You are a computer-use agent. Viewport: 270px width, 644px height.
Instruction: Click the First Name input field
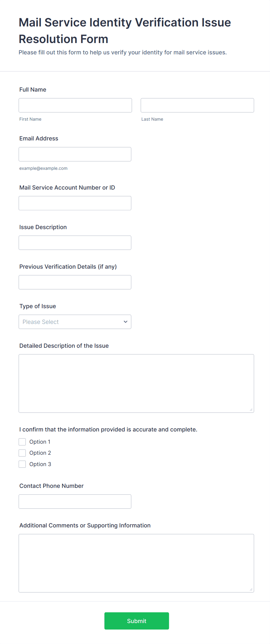(x=75, y=105)
